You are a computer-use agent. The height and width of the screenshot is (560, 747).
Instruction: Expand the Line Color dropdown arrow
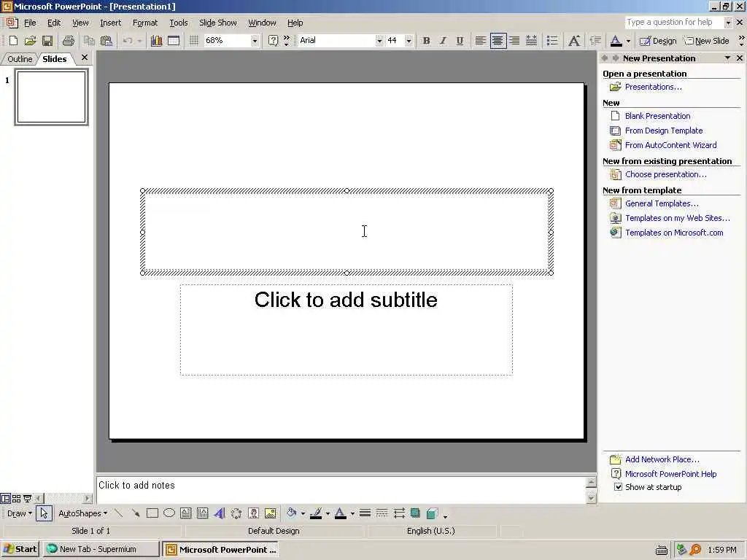pos(328,513)
